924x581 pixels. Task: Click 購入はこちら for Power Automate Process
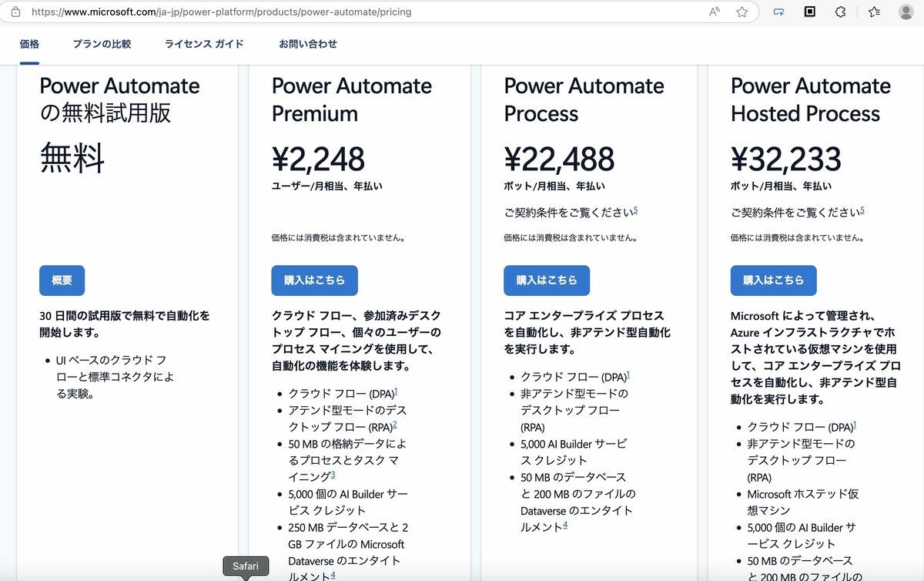pyautogui.click(x=547, y=280)
